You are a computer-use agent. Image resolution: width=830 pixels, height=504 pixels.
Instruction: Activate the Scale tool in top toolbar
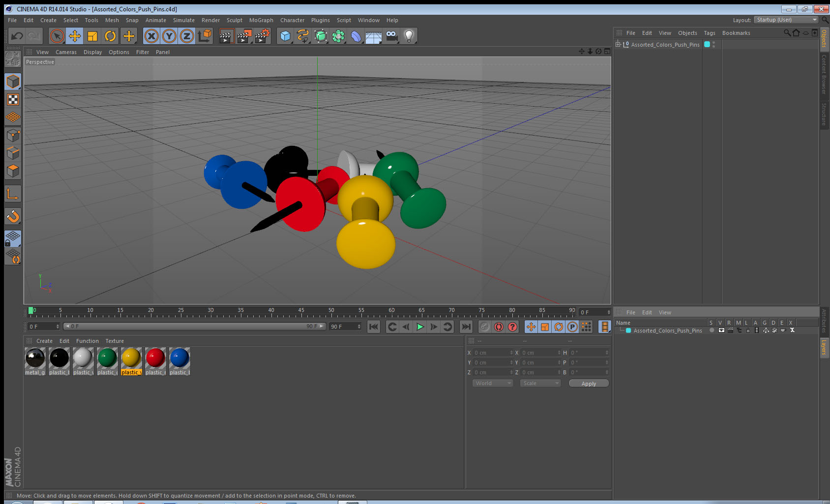click(92, 36)
